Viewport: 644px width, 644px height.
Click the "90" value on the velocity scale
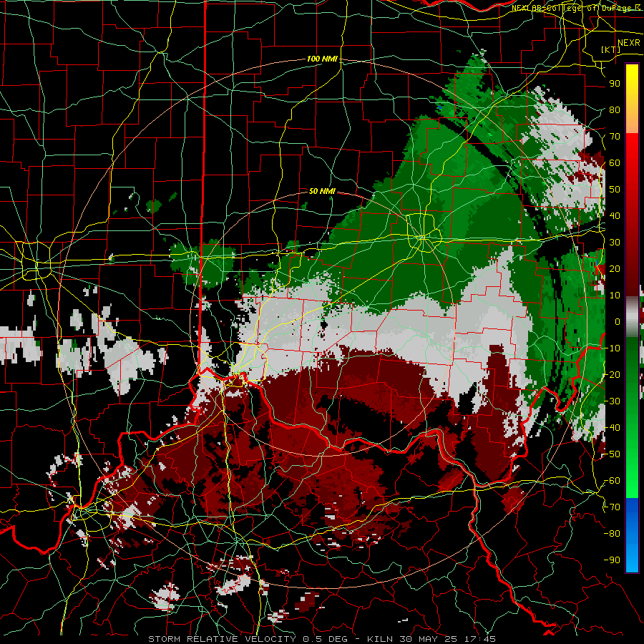coord(615,84)
